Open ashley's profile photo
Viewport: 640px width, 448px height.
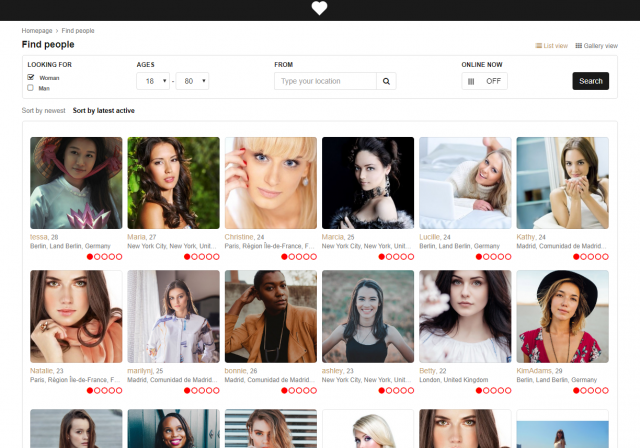368,317
